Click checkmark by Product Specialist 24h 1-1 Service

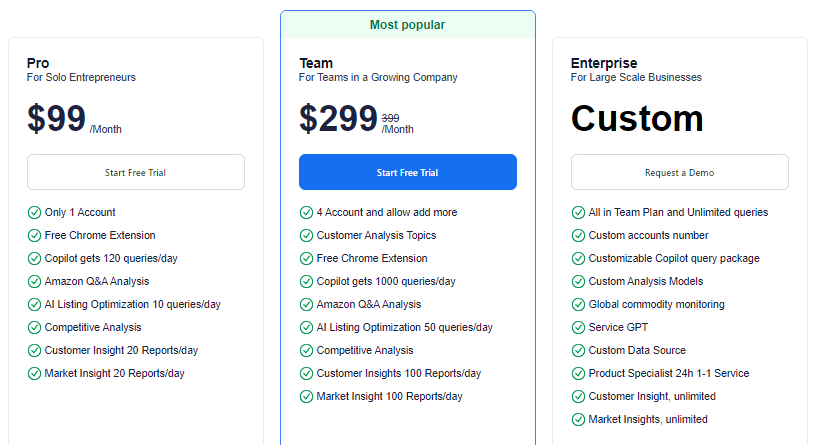[578, 373]
